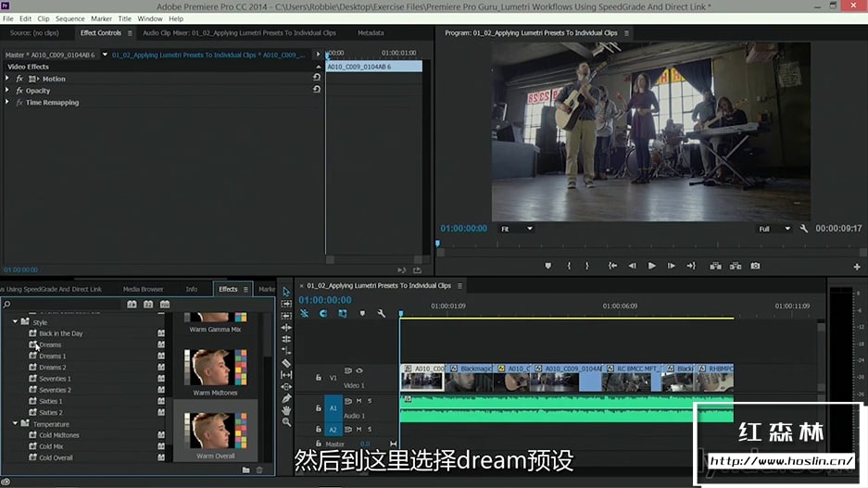Toggle the A1 track target
This screenshot has width=868, height=488.
click(333, 407)
